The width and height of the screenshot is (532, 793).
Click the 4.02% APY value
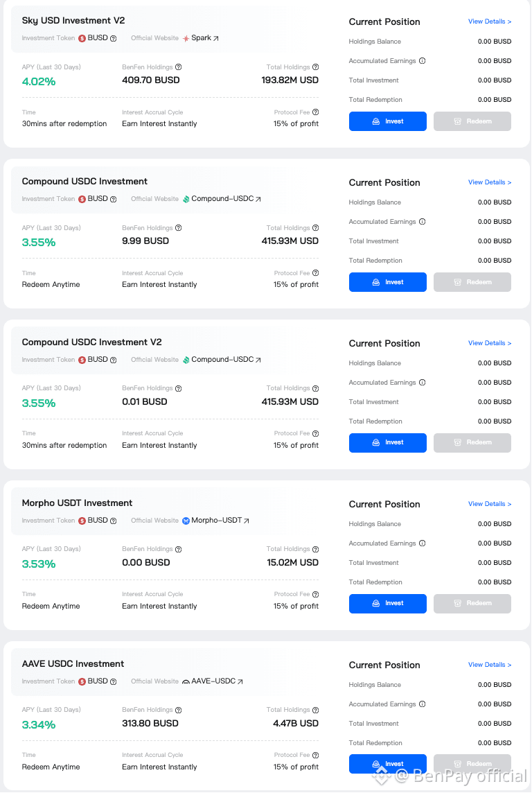(39, 81)
